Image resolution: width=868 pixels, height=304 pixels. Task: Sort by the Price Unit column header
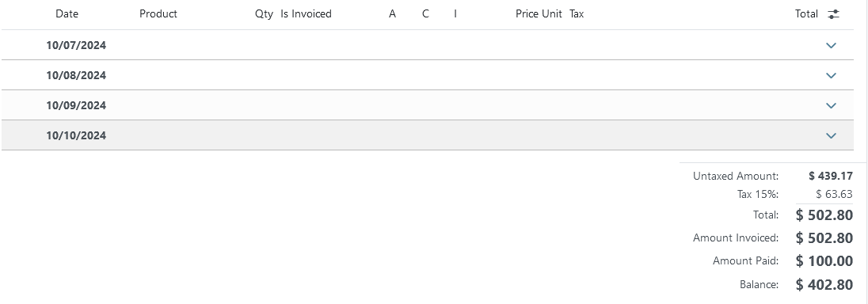(x=539, y=14)
